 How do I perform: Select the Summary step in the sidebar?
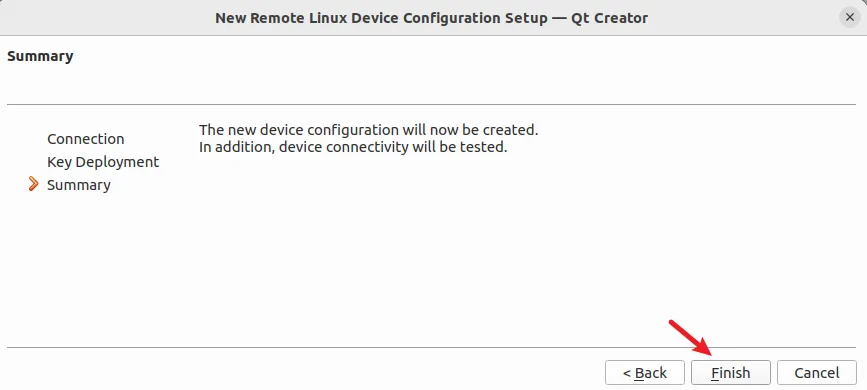(x=79, y=185)
